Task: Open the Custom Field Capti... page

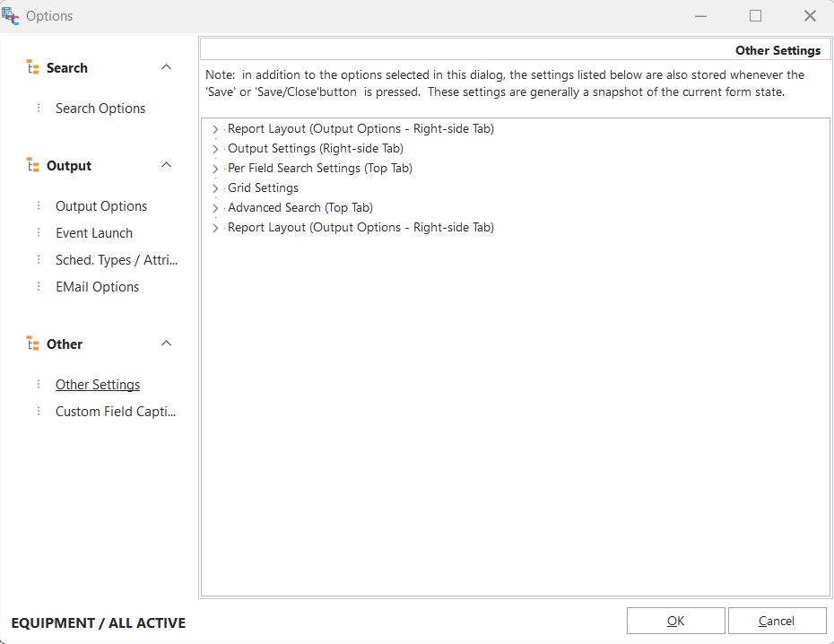Action: click(x=116, y=412)
